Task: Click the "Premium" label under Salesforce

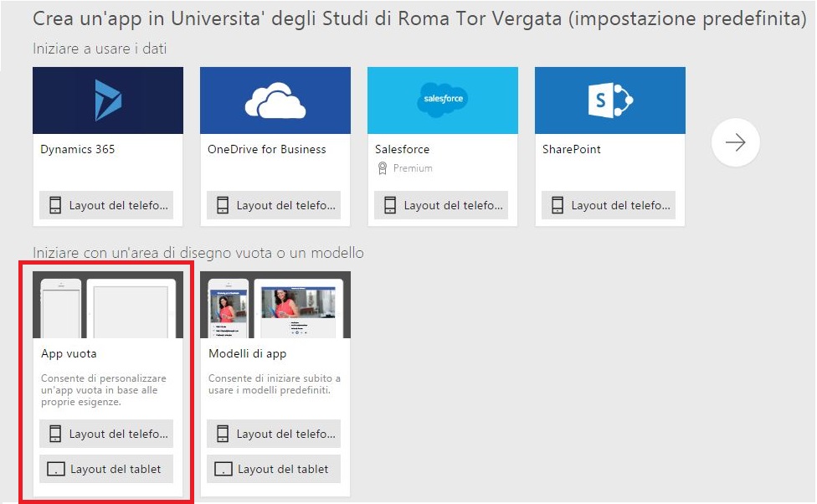Action: point(413,168)
